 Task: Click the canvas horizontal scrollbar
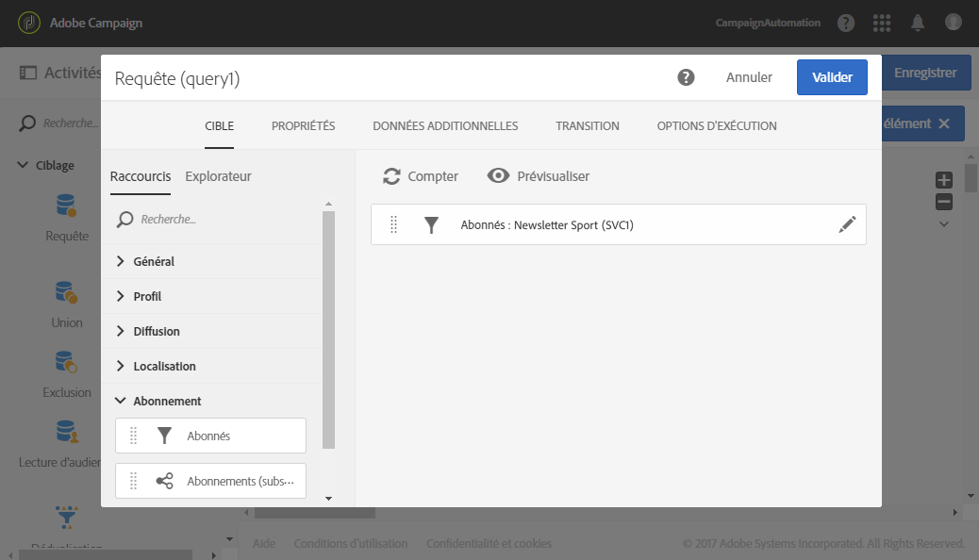pos(315,513)
